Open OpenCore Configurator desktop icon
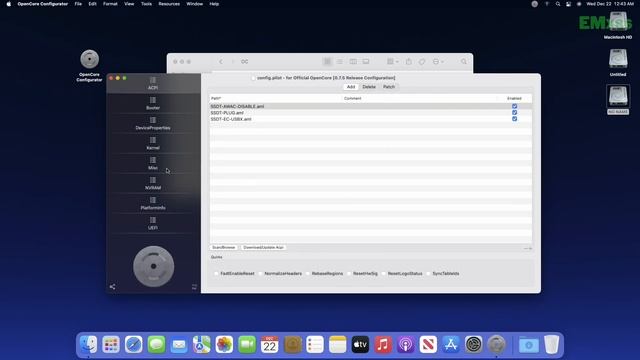 (89, 66)
